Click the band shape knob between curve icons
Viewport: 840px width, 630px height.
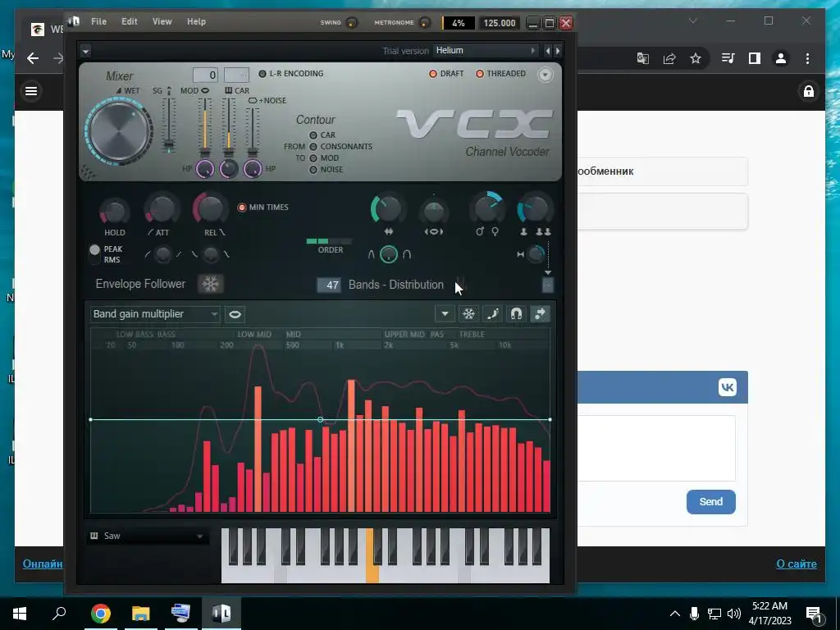[388, 254]
